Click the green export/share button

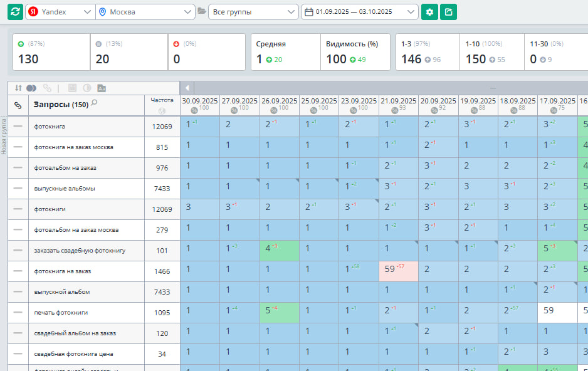click(x=448, y=12)
